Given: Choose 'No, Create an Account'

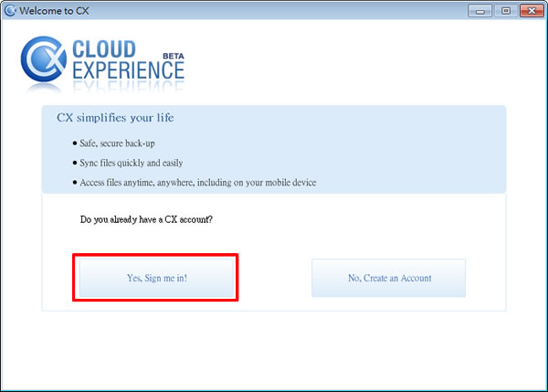Looking at the screenshot, I should click(389, 278).
